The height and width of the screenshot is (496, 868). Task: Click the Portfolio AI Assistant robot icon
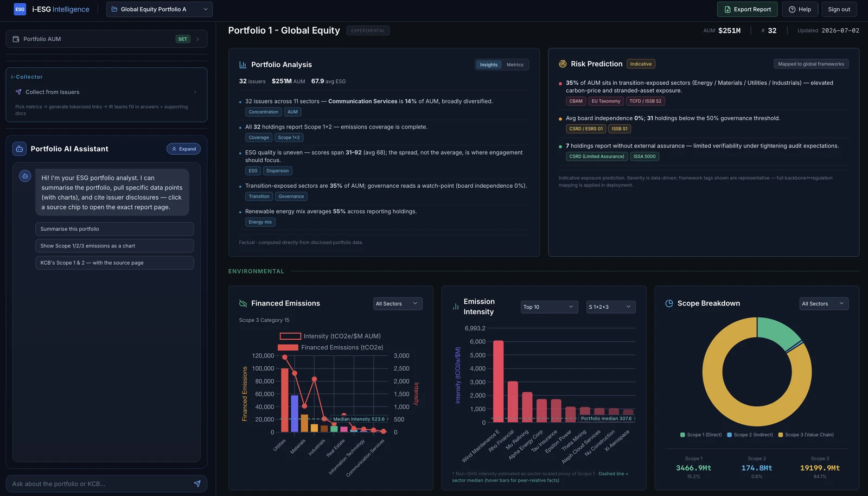20,149
